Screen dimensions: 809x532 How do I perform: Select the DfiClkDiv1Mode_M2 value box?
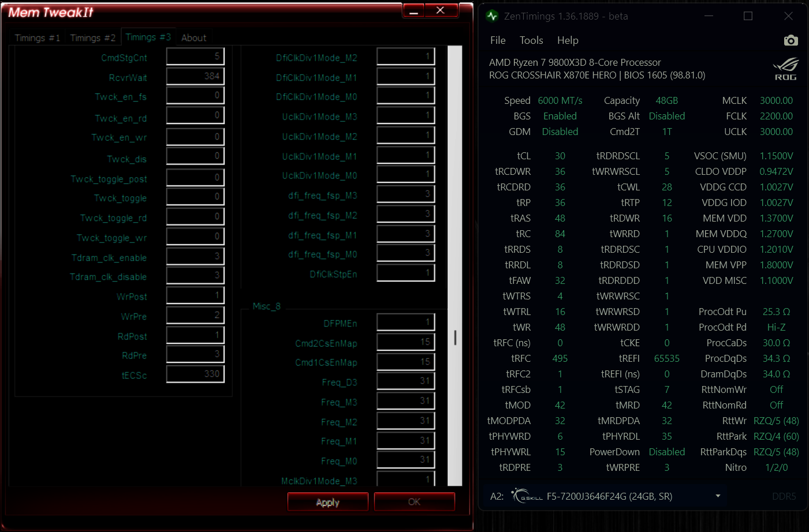coord(405,57)
